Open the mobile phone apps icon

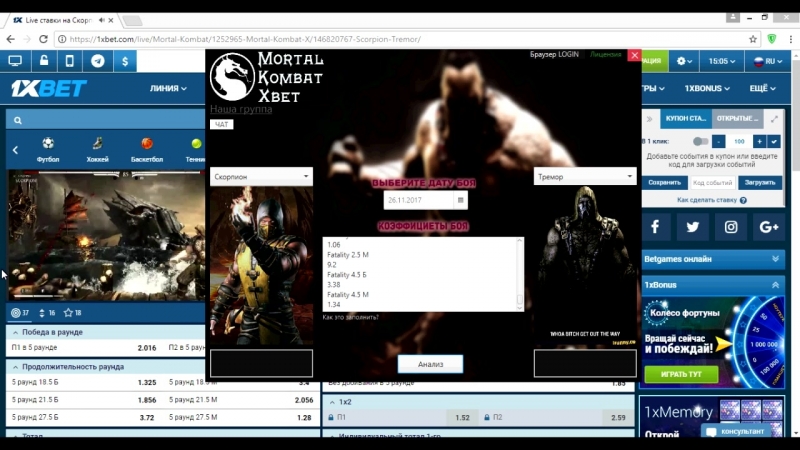click(x=70, y=61)
